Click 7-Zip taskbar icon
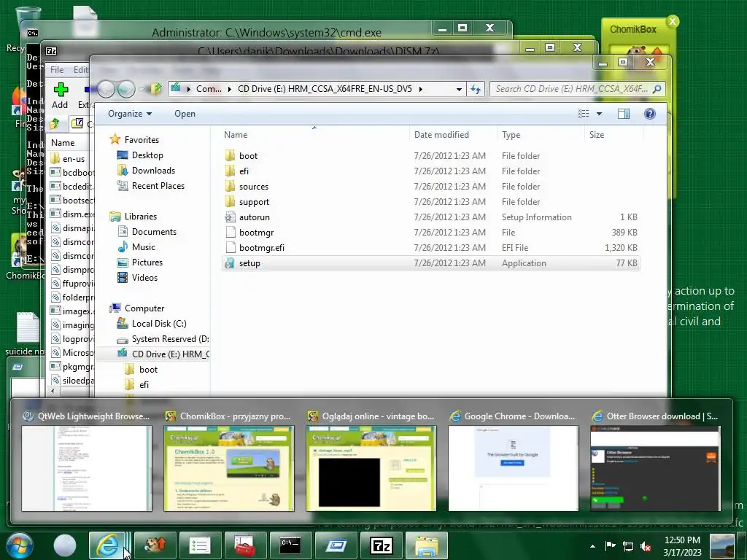747x560 pixels. point(382,545)
